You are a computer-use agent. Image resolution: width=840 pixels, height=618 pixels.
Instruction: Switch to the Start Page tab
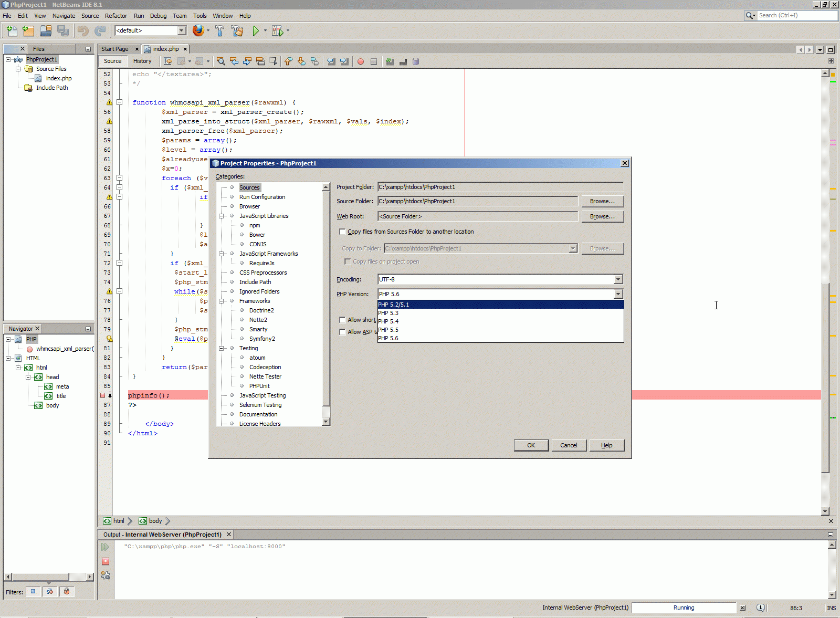115,49
